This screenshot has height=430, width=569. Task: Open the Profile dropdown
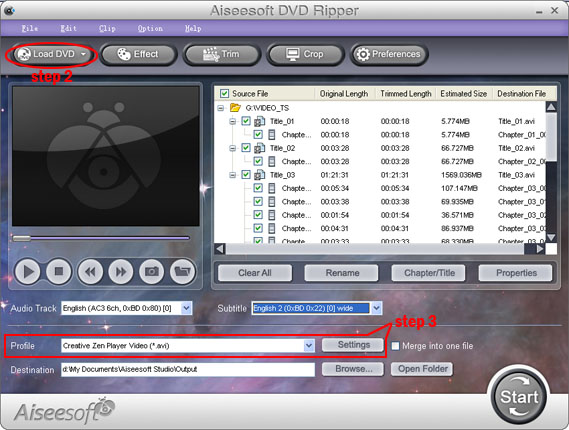309,345
